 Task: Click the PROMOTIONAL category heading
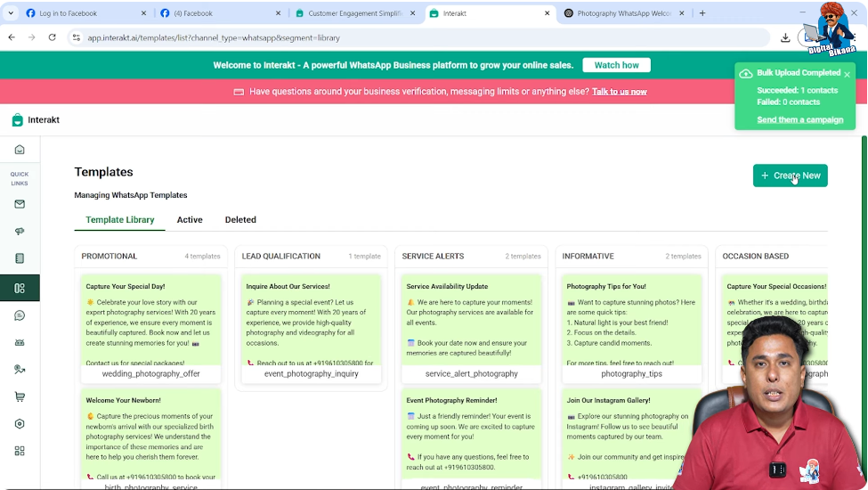click(x=109, y=257)
